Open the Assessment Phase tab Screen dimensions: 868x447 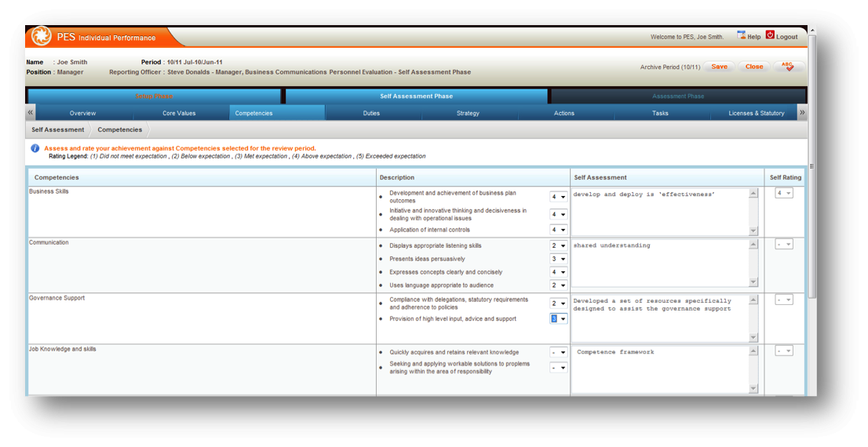678,96
